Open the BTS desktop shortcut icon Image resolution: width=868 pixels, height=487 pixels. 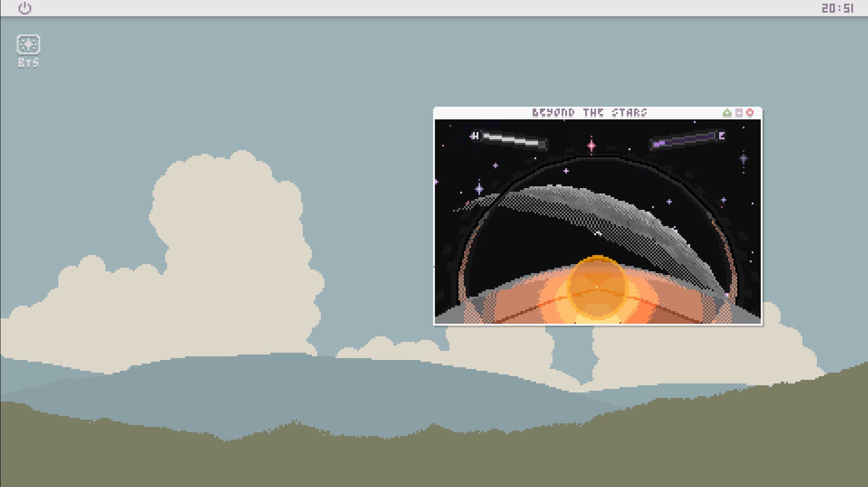click(28, 45)
